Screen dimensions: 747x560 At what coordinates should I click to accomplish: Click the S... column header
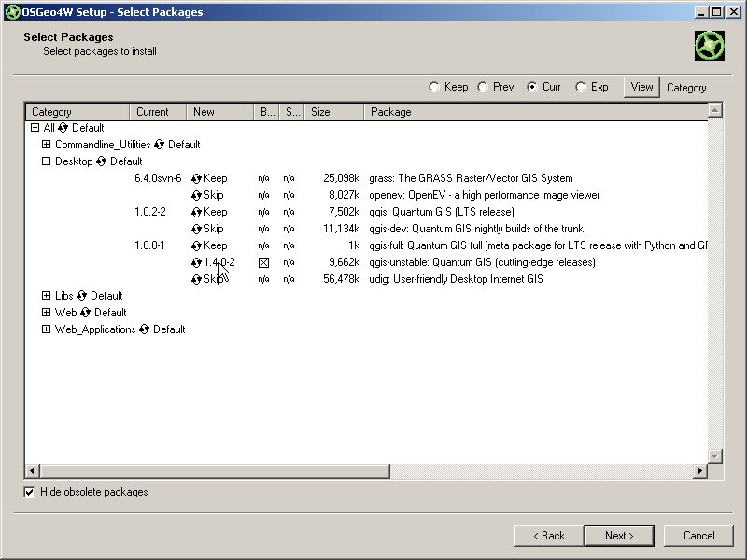292,112
